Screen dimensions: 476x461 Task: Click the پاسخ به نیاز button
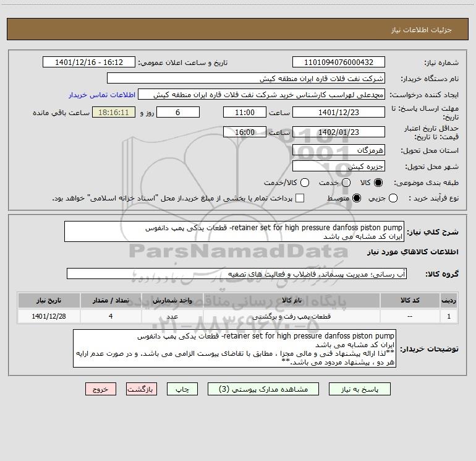point(360,389)
